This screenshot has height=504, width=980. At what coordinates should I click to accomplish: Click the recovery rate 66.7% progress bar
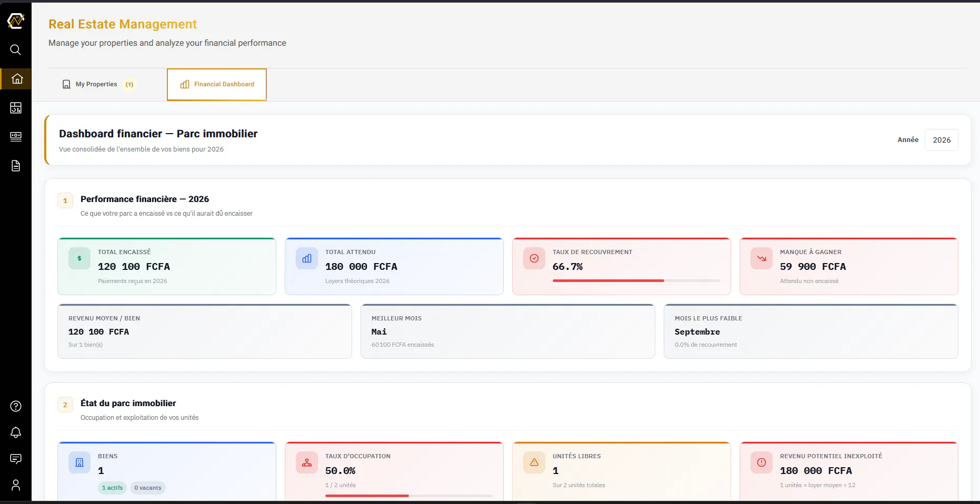(x=636, y=281)
